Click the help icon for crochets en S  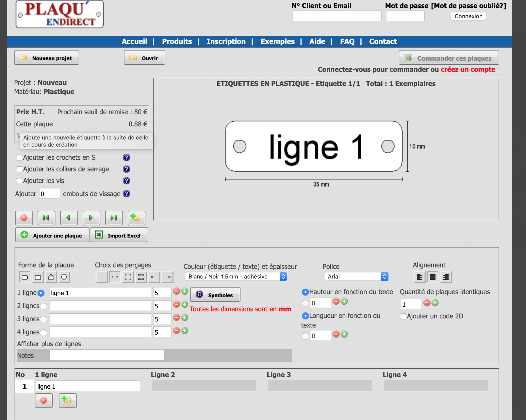coord(126,157)
